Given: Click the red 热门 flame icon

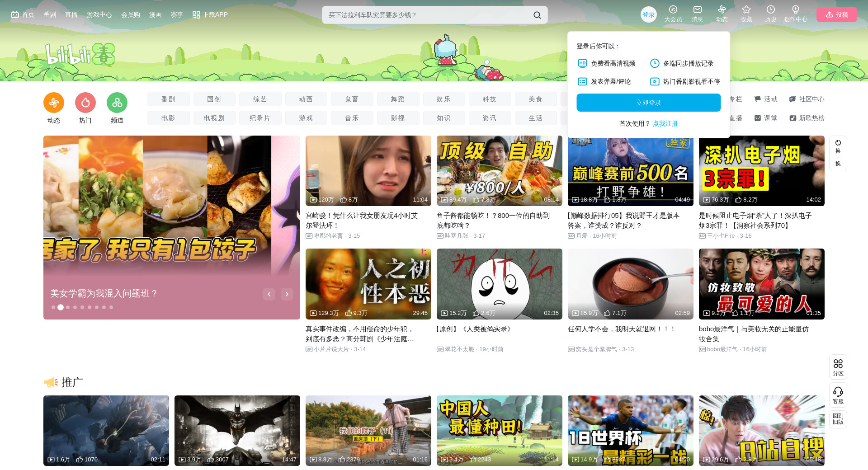Looking at the screenshot, I should click(x=85, y=103).
